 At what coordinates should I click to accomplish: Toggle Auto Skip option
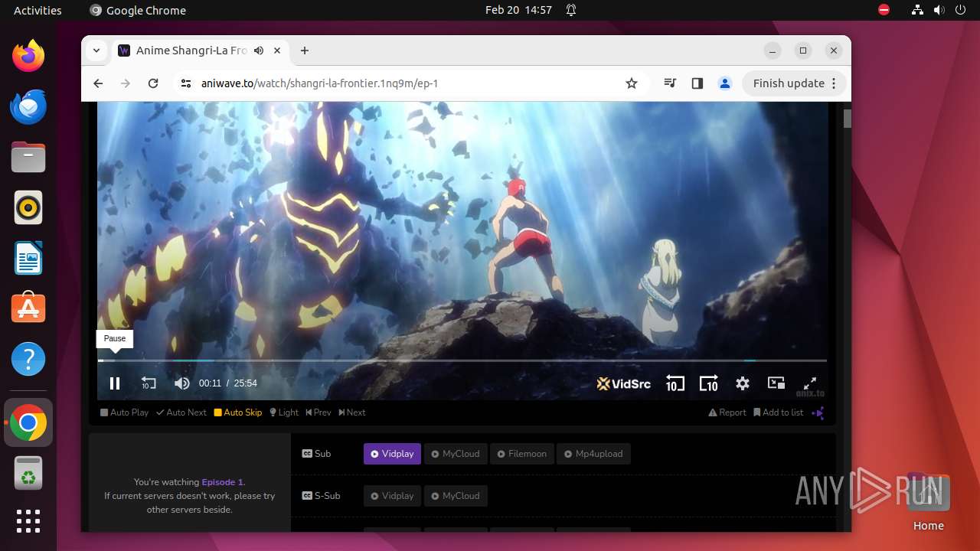point(238,412)
